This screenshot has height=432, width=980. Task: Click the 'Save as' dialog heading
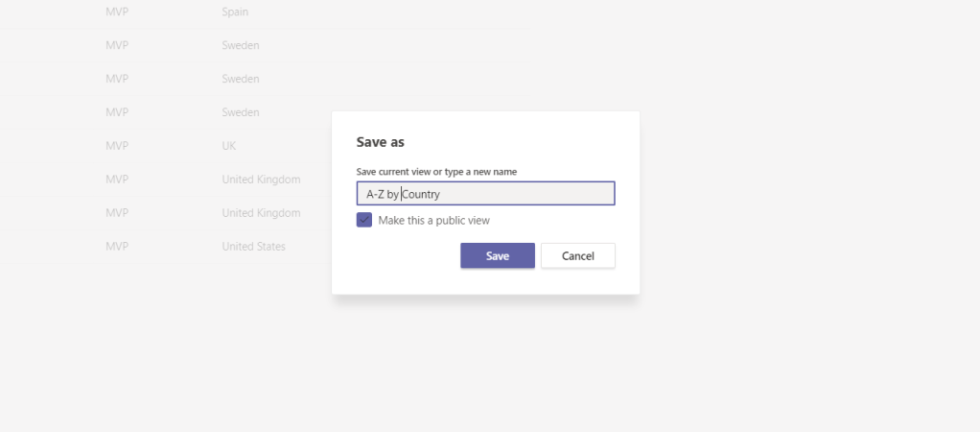(381, 142)
